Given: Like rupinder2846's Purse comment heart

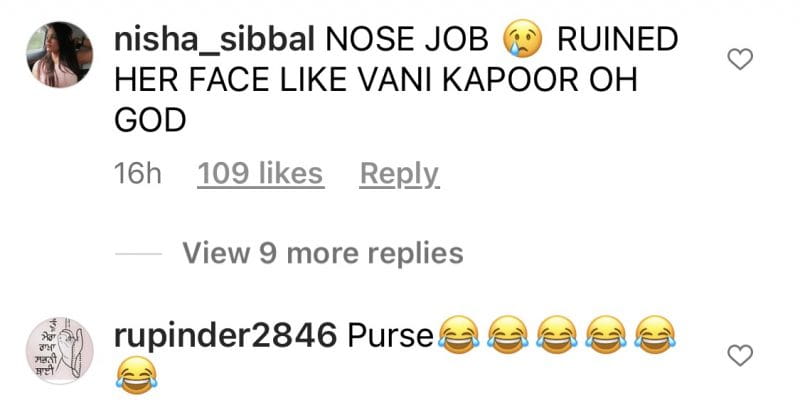Looking at the screenshot, I should [739, 355].
